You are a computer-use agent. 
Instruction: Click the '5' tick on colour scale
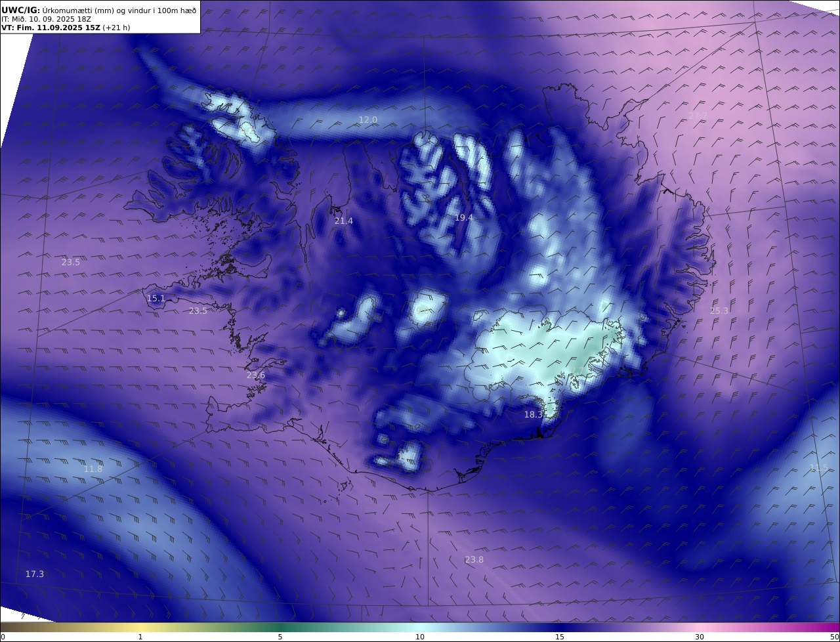pyautogui.click(x=280, y=637)
